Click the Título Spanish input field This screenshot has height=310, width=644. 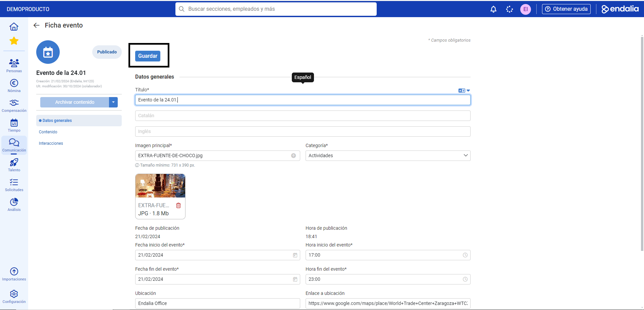[303, 100]
